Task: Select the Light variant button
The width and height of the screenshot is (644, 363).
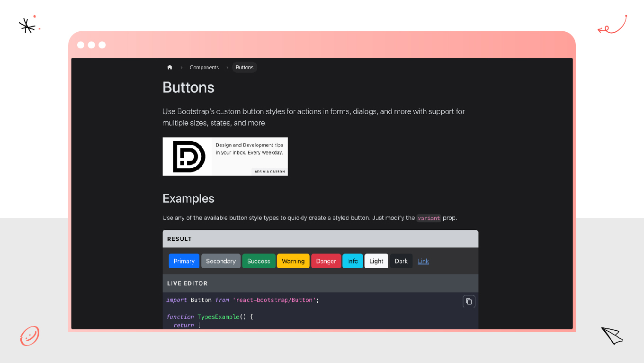Action: click(376, 261)
